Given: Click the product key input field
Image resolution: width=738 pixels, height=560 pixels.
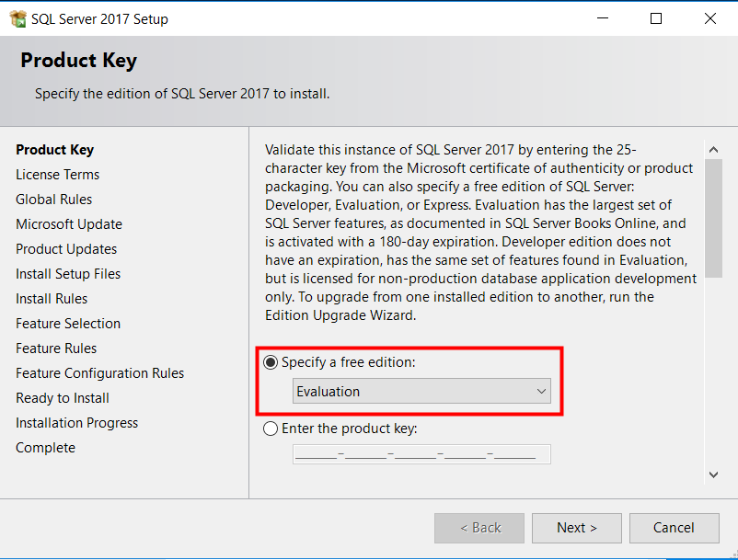Looking at the screenshot, I should click(421, 453).
